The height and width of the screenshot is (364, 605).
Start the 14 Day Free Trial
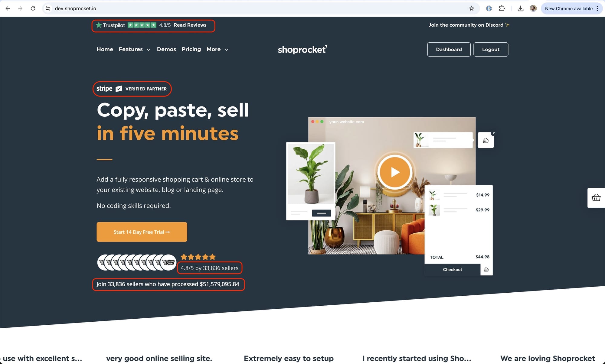click(x=142, y=232)
